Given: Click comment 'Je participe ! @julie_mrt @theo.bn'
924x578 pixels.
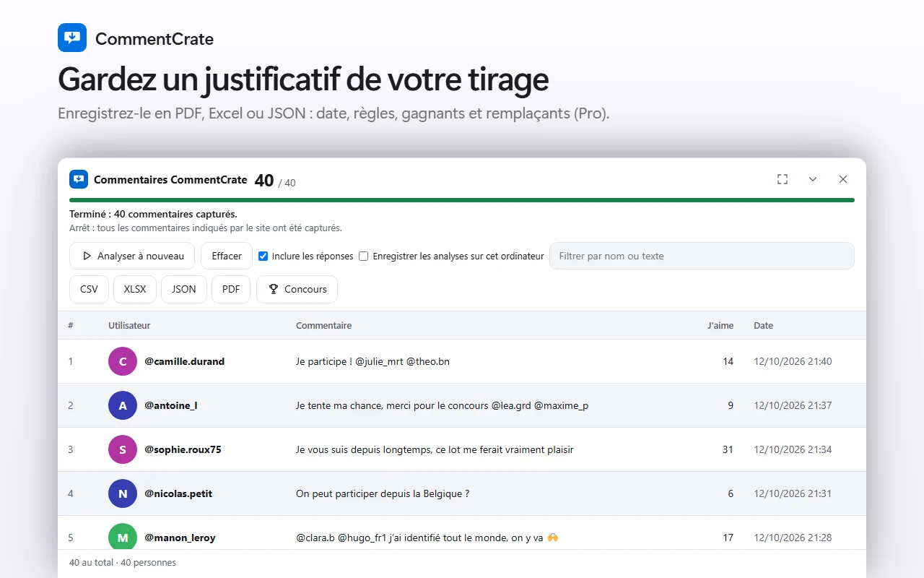Looking at the screenshot, I should coord(372,361).
